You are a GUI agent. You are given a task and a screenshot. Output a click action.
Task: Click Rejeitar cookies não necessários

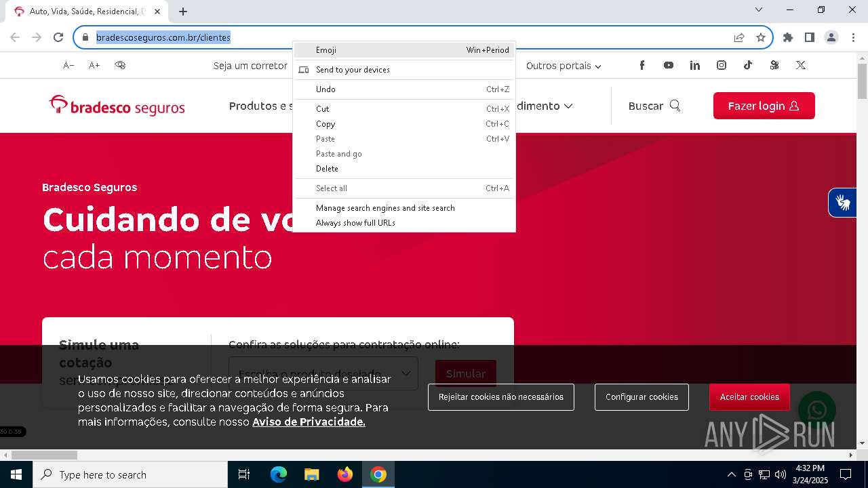(501, 397)
